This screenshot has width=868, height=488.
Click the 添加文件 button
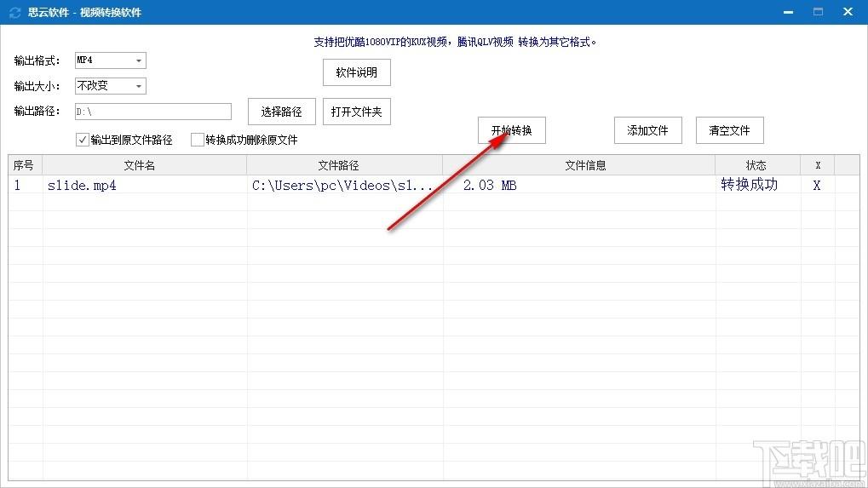pyautogui.click(x=647, y=130)
